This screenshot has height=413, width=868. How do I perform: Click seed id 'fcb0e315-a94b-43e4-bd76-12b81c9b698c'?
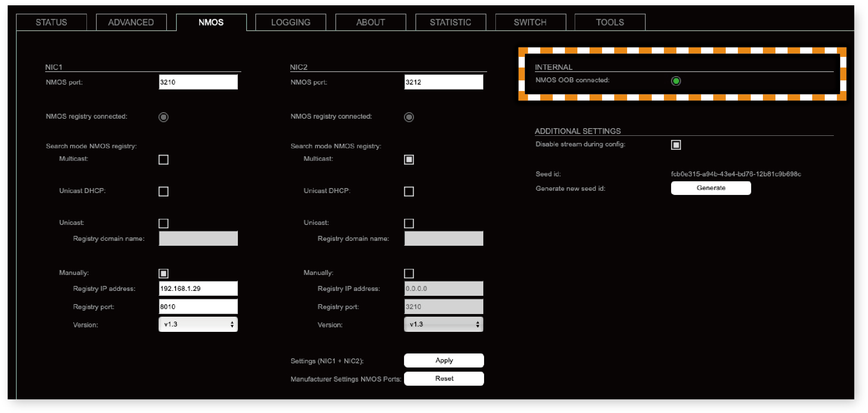(736, 174)
